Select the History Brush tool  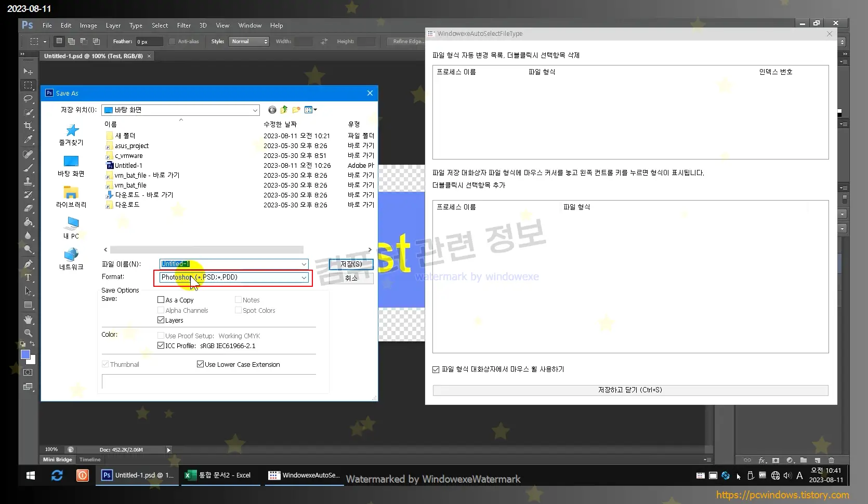click(28, 195)
